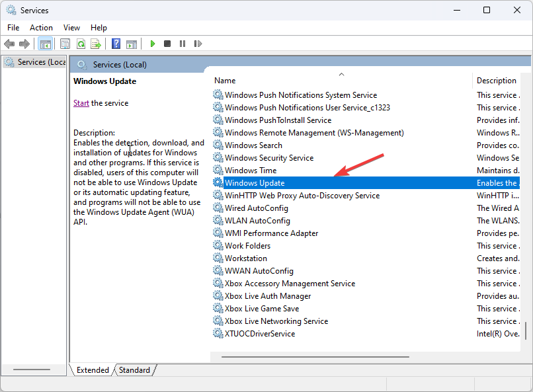Select the Wired AutoConfig service

pos(366,208)
